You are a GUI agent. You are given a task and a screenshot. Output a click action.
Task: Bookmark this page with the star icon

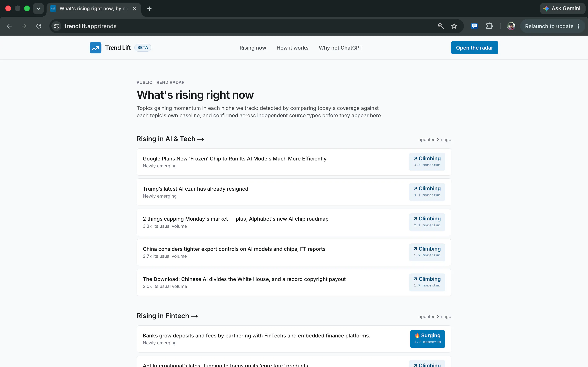pos(454,26)
